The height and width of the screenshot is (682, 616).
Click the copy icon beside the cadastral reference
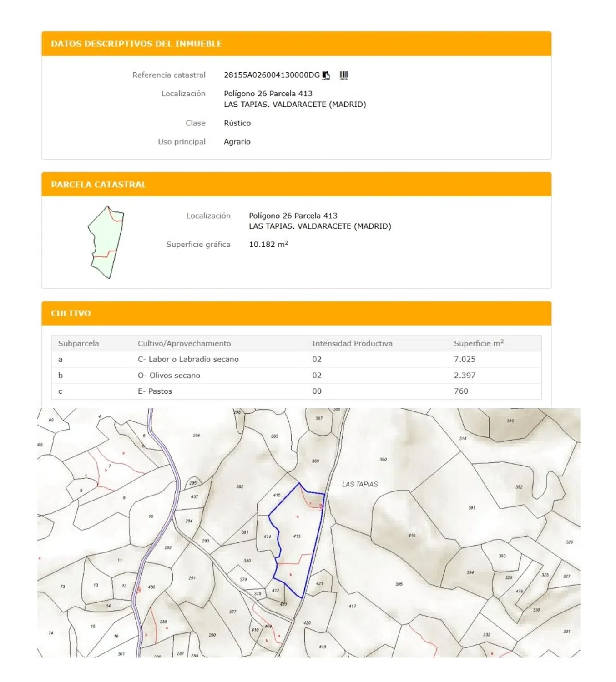[326, 75]
